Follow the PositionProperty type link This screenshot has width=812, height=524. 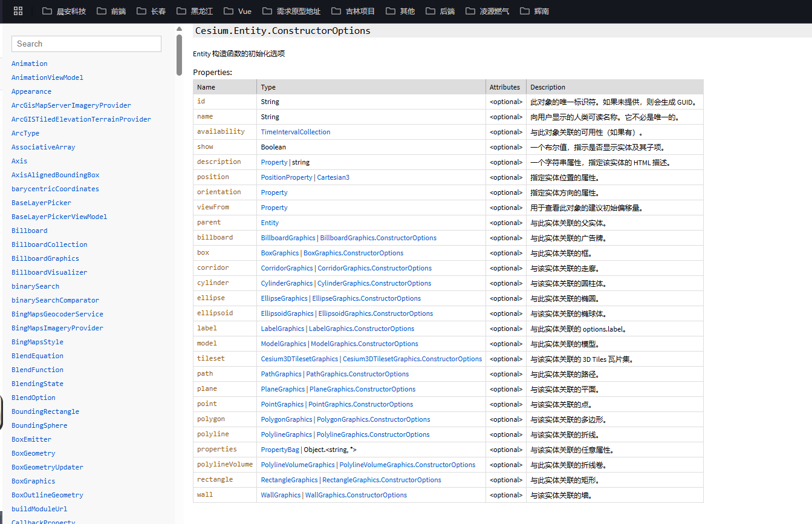coord(287,177)
